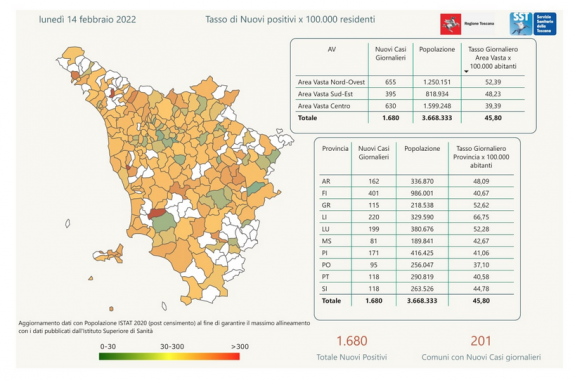Click value 220 in the LI row
Image resolution: width=575 pixels, height=380 pixels.
point(374,217)
